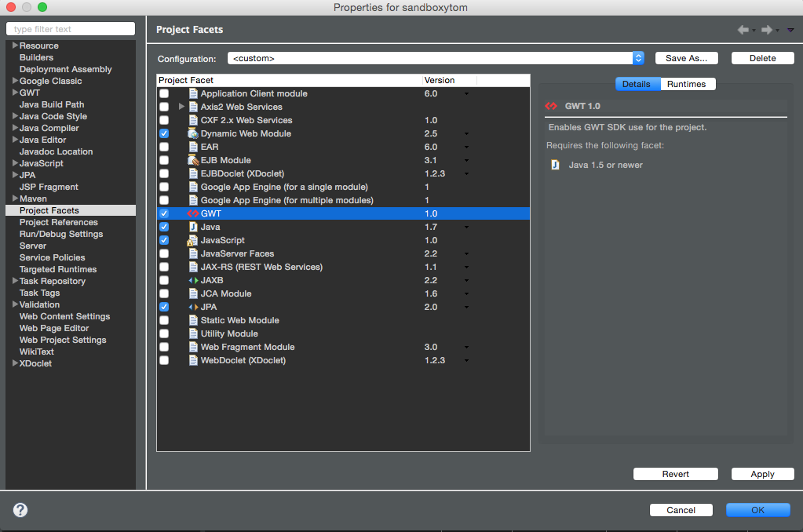Enable the JavaServer Faces checkbox
Viewport: 803px width, 532px height.
point(164,253)
